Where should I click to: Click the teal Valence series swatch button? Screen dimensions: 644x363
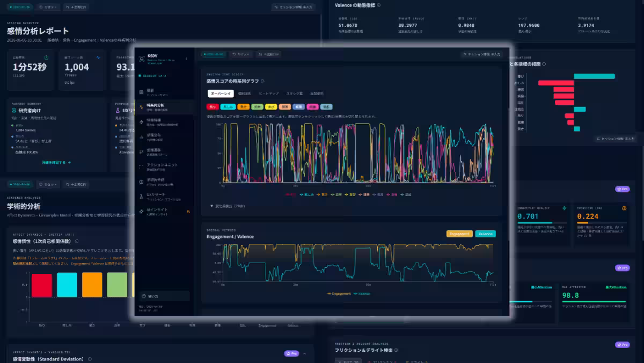[486, 234]
